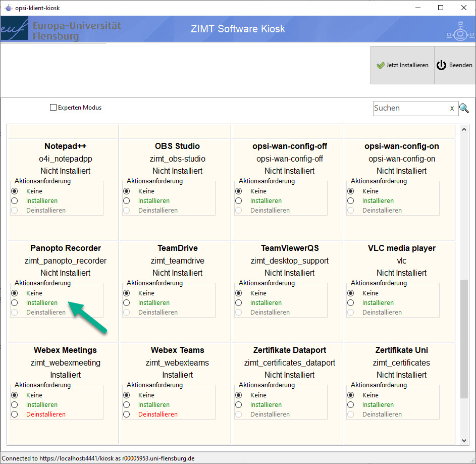The height and width of the screenshot is (464, 476).
Task: Click the magnifying glass search icon
Action: click(464, 108)
